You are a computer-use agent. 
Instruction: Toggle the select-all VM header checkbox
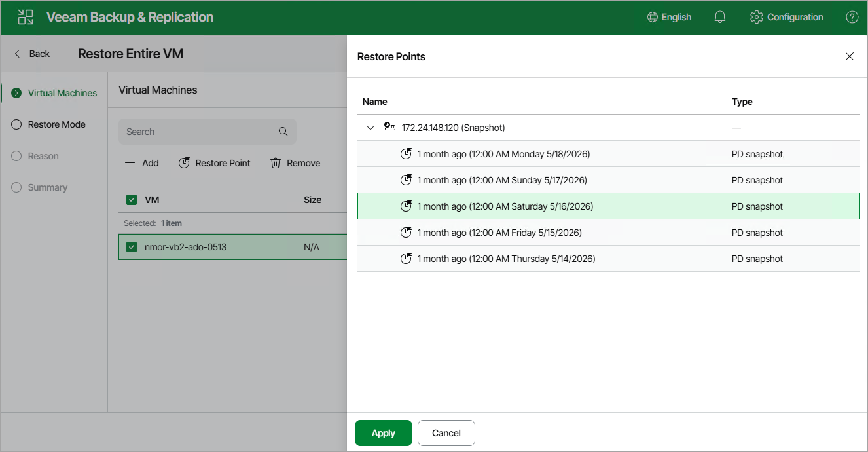(x=132, y=200)
